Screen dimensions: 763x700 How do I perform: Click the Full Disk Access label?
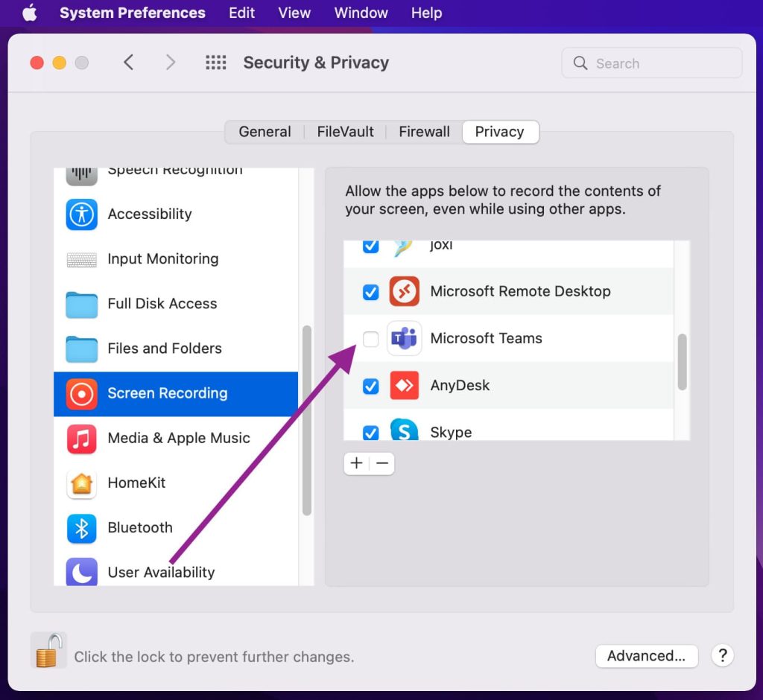pyautogui.click(x=162, y=304)
